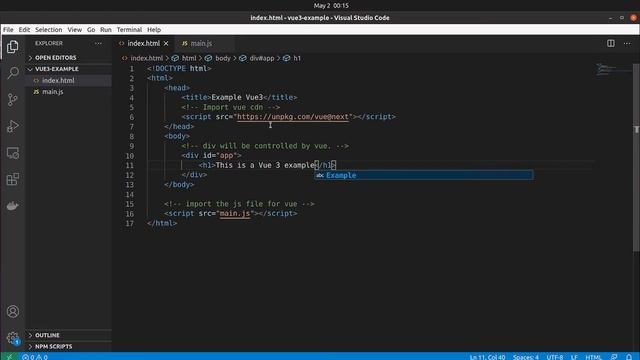Open the File menu
The image size is (640, 360).
(x=8, y=30)
